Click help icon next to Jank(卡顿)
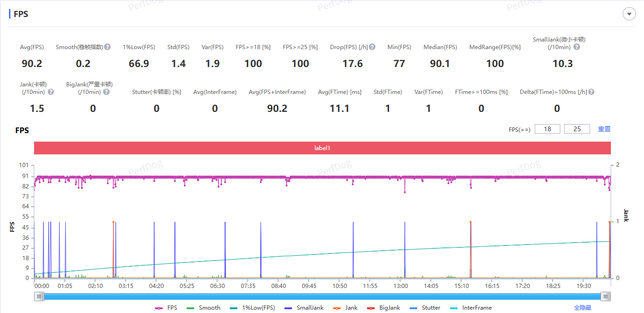 click(x=51, y=92)
